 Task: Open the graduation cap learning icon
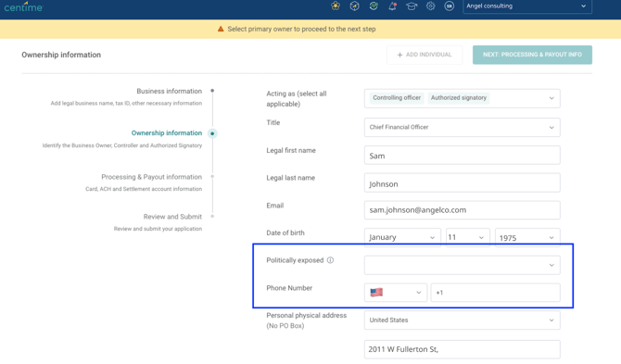pyautogui.click(x=412, y=6)
